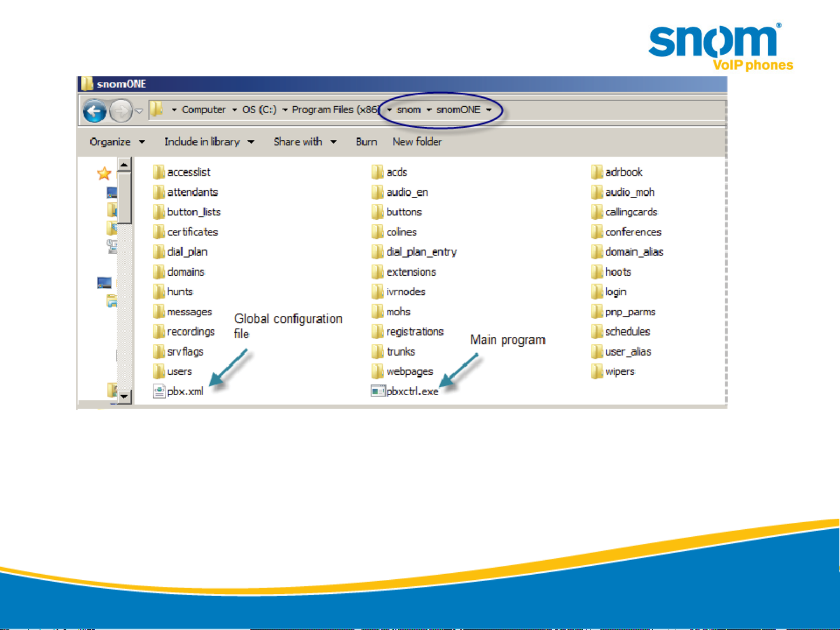The width and height of the screenshot is (840, 630).
Task: Select the adrbook folder icon
Action: click(597, 172)
